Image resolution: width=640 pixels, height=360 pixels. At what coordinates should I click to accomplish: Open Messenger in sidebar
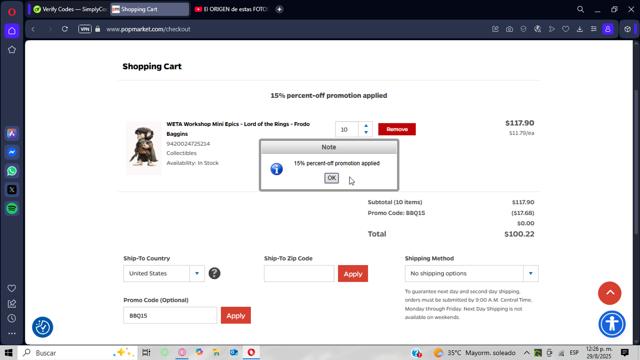coord(12,152)
